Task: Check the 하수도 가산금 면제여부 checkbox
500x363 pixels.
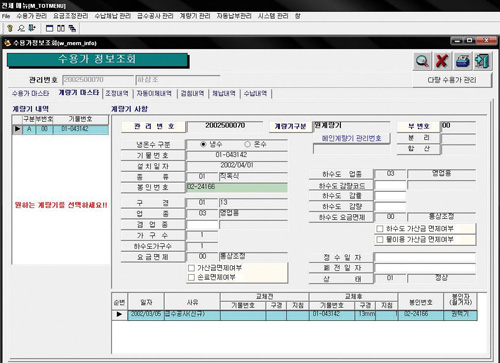Action: coord(379,229)
